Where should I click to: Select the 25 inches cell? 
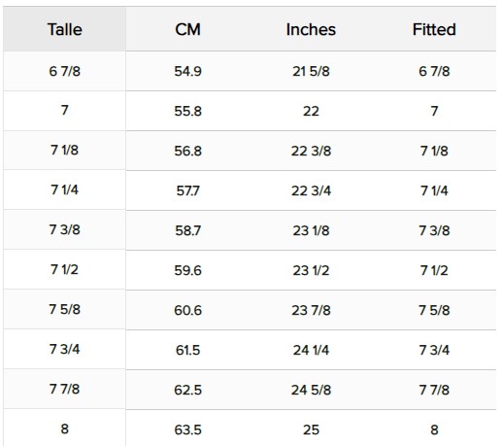311,429
